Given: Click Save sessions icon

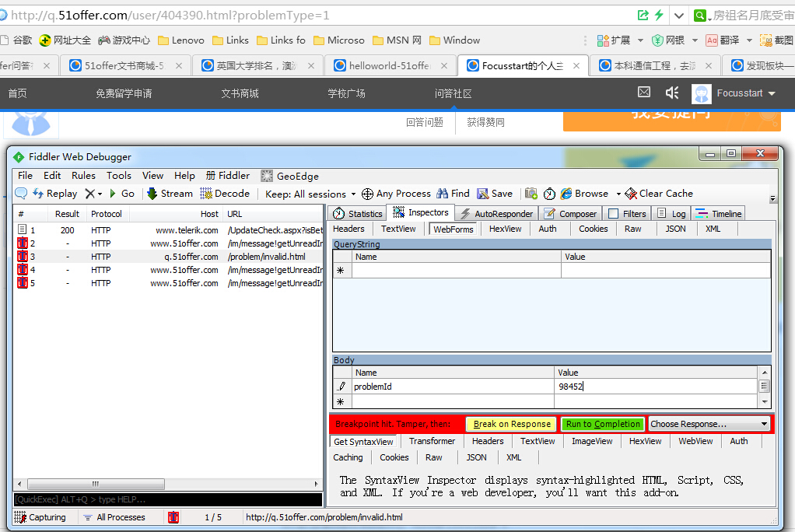Looking at the screenshot, I should click(x=495, y=193).
